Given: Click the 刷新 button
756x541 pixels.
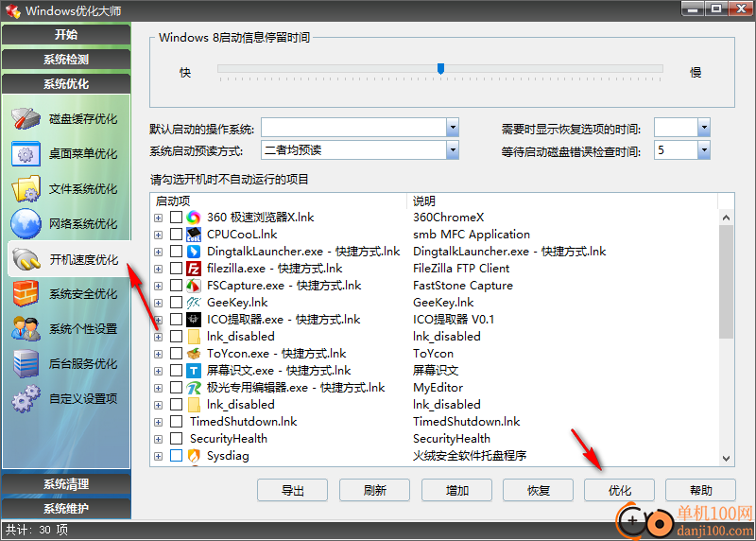Looking at the screenshot, I should 374,490.
